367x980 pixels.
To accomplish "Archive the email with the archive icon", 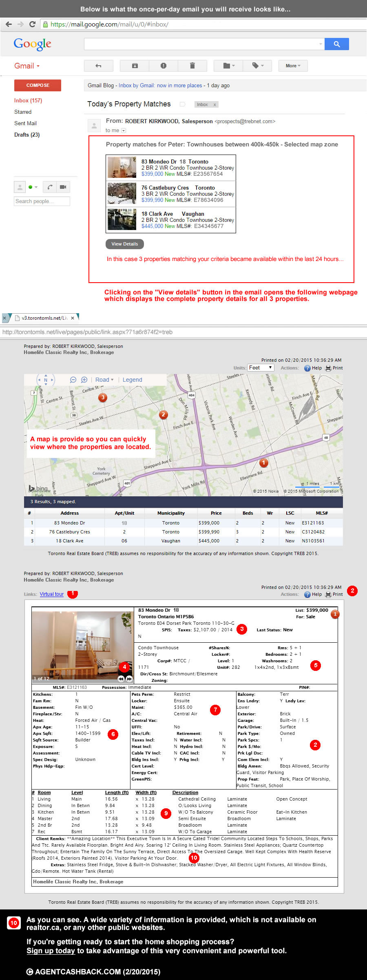I will point(135,66).
